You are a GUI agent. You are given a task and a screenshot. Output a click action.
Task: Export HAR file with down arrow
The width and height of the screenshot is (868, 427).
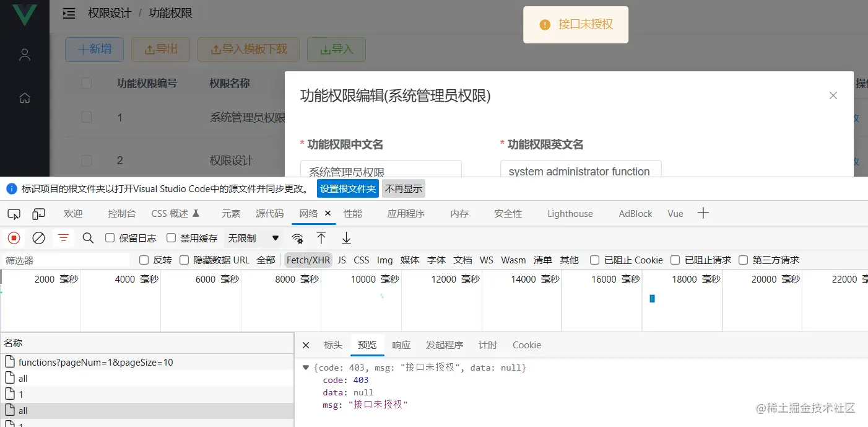(347, 238)
